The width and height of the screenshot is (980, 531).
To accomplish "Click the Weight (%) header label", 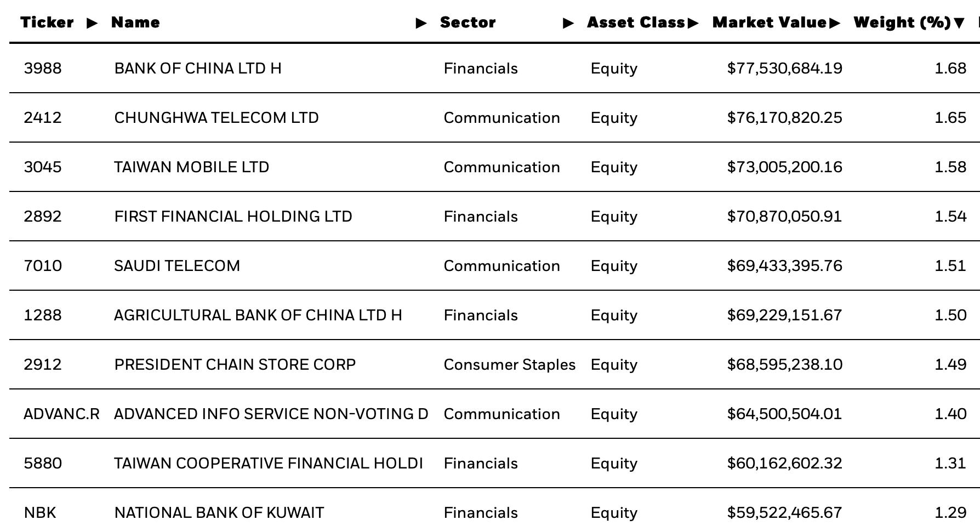I will click(x=902, y=22).
